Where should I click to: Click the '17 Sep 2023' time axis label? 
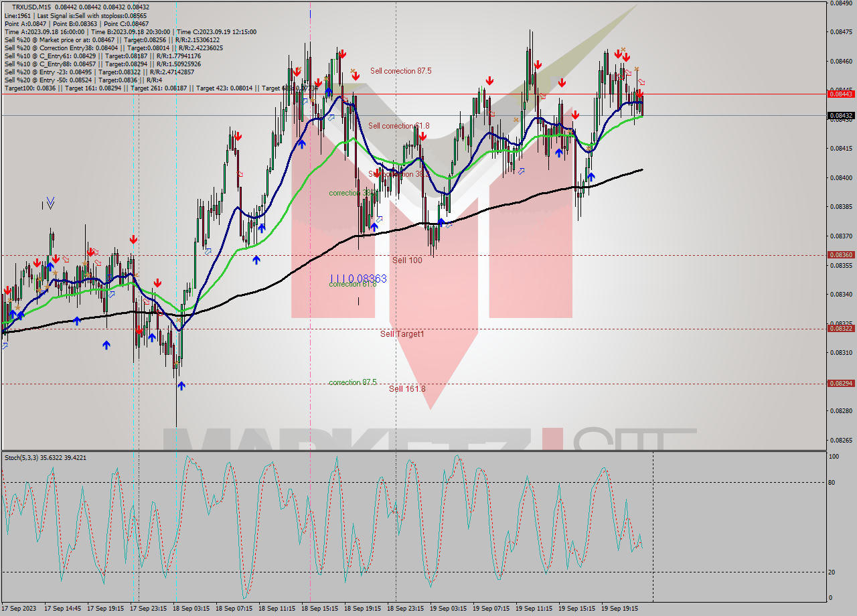point(19,609)
